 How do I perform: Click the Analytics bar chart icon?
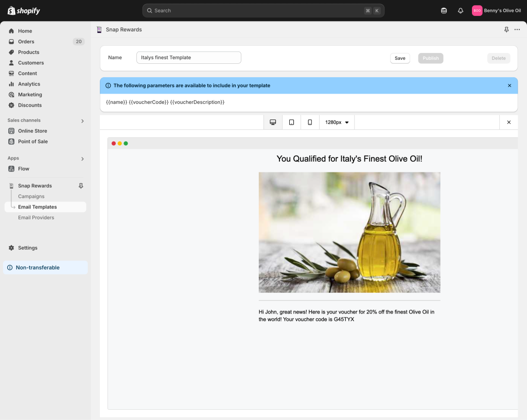(x=11, y=84)
